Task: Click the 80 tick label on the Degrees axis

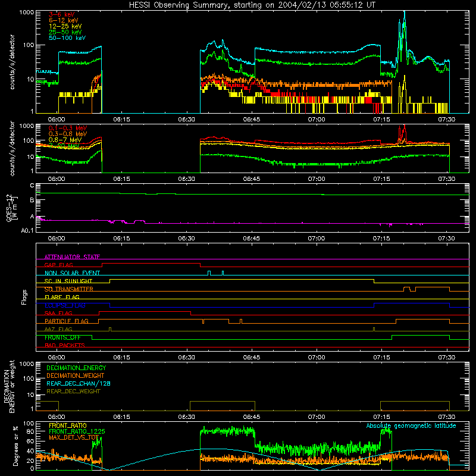Action: [30, 431]
